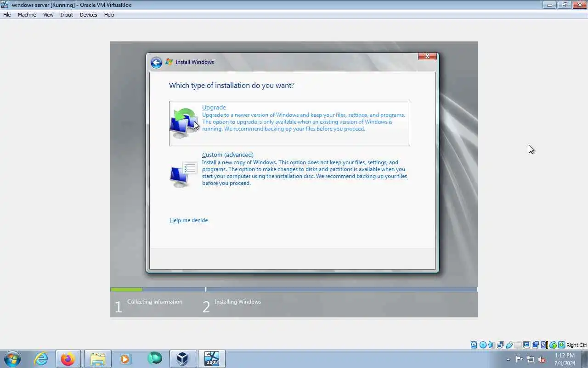
Task: Click the Upgrade option description text
Action: click(x=304, y=122)
